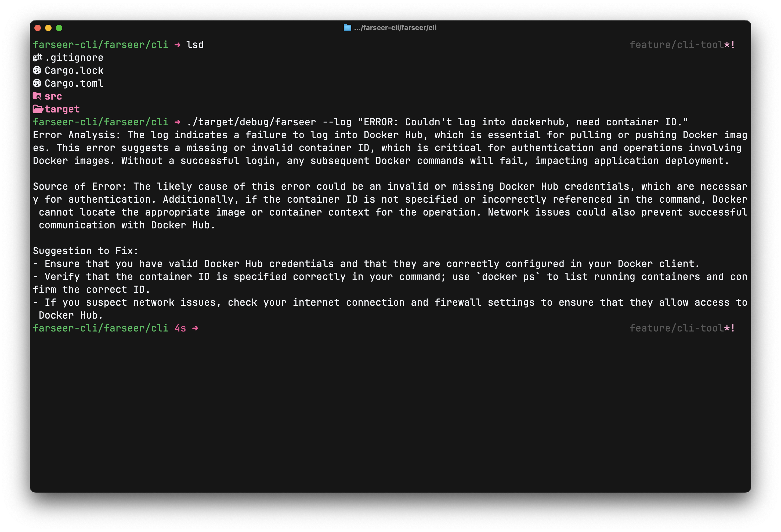781x532 pixels.
Task: Click the Cargo.toml file name
Action: [x=74, y=83]
